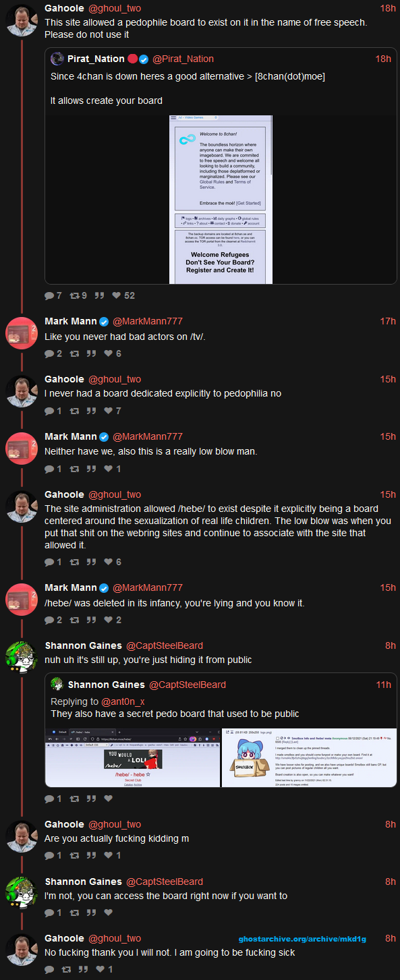Retweet Shannon Gaines' 'nuh uh' post

click(74, 799)
